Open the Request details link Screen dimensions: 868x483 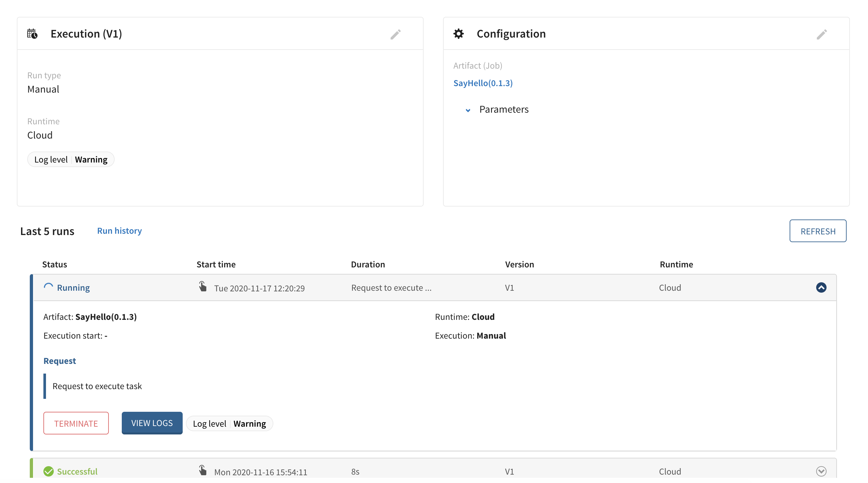click(x=59, y=360)
